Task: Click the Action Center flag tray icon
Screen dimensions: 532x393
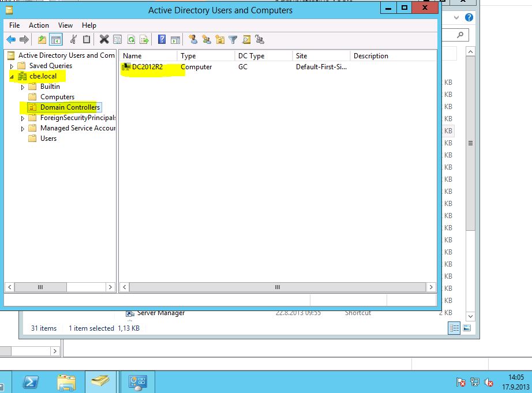Action: pyautogui.click(x=460, y=383)
